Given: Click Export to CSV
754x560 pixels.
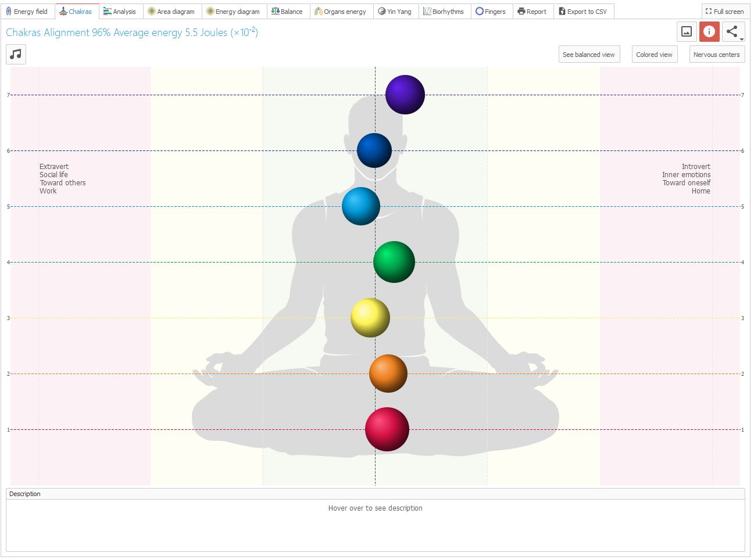Looking at the screenshot, I should coord(583,12).
